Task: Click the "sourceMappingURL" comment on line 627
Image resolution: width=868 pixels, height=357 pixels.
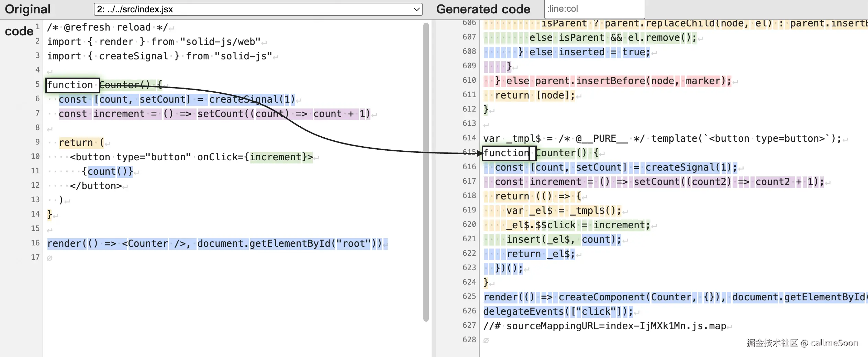Action: click(x=605, y=326)
